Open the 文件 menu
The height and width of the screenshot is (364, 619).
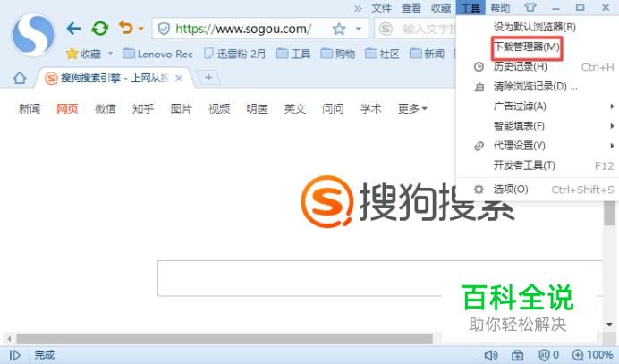[x=381, y=8]
